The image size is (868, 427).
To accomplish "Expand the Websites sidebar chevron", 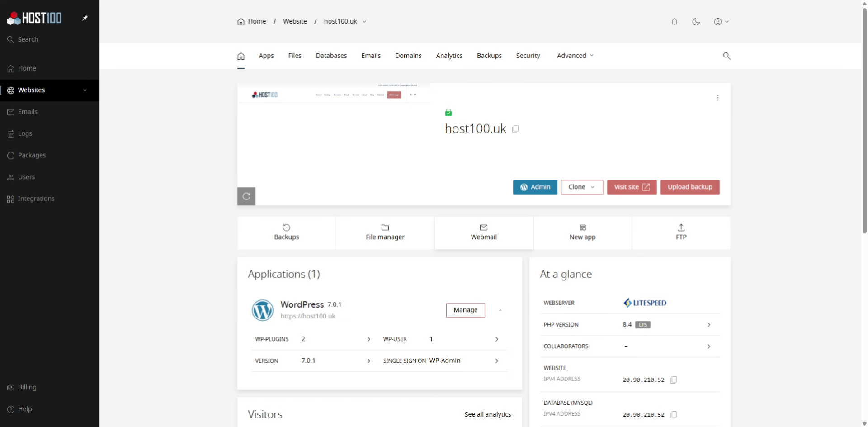I will (x=85, y=90).
